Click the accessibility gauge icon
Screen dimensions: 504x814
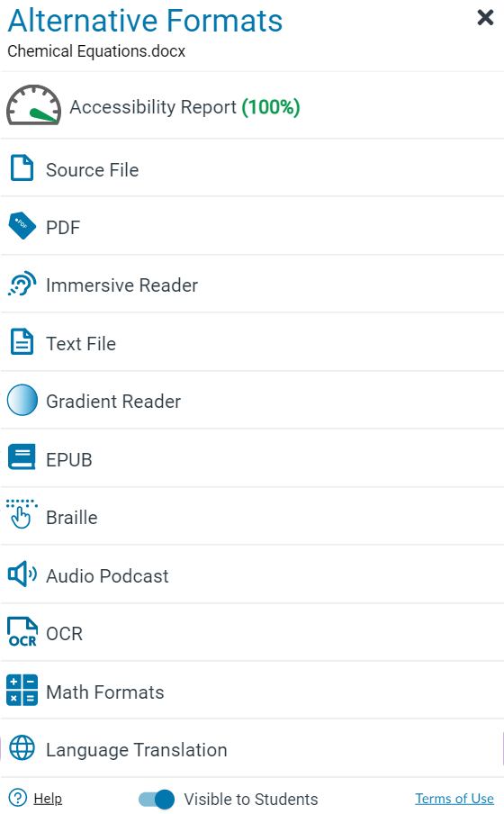33,105
